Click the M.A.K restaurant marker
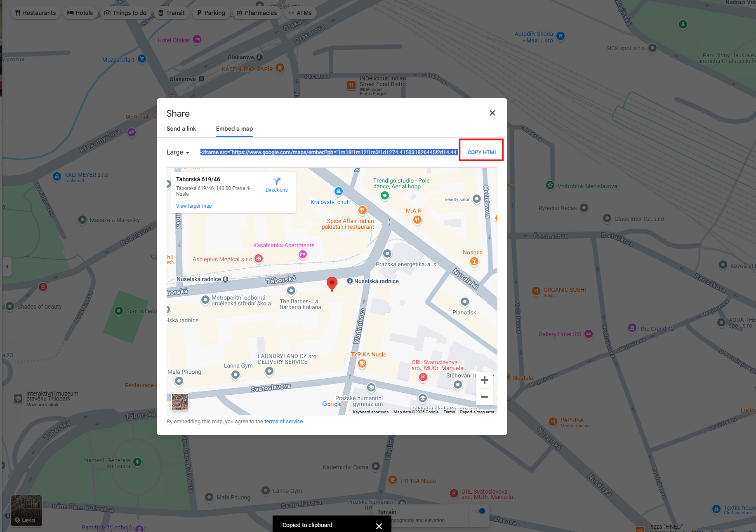 417,220
